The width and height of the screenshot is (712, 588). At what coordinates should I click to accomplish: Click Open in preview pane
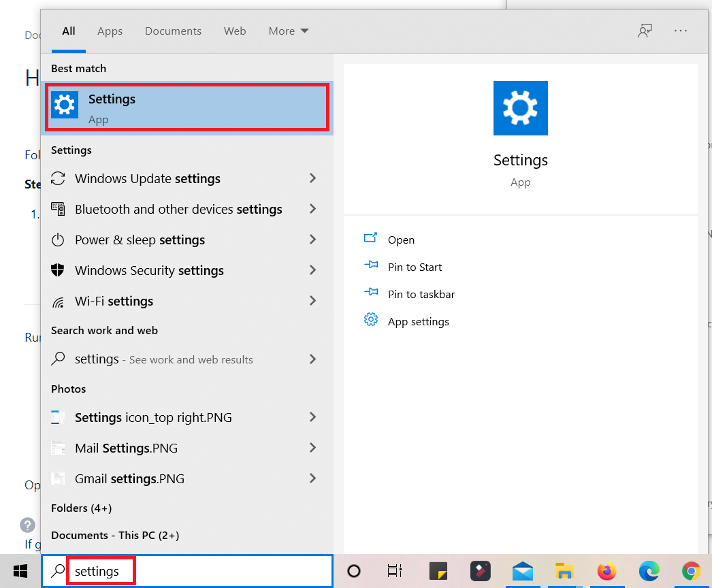[401, 240]
